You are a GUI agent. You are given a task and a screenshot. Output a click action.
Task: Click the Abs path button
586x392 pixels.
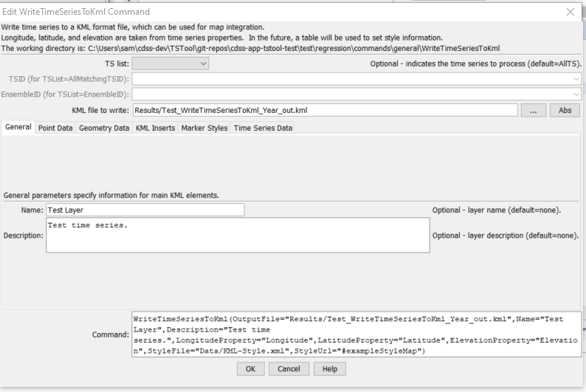pos(565,111)
